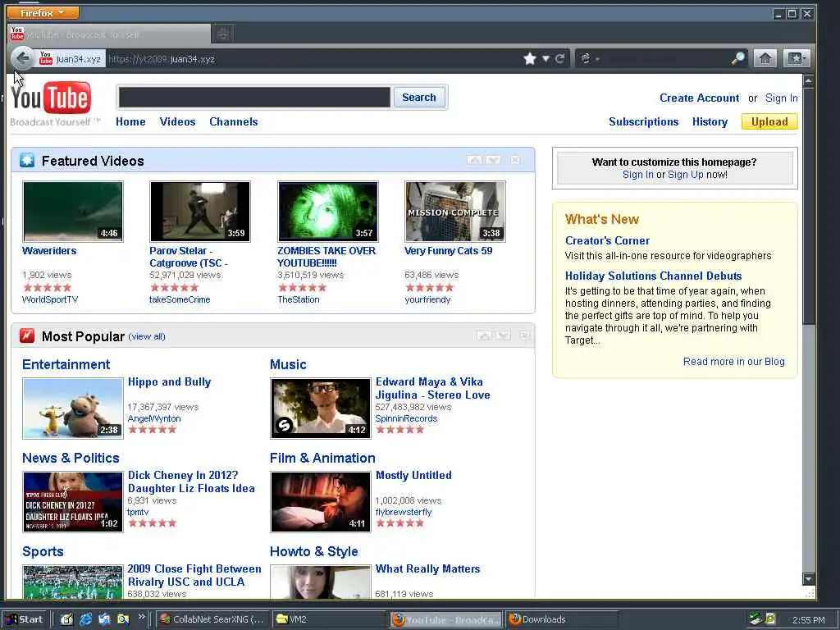Select the YouTube - Broadcast Yourself tab
This screenshot has height=630, width=840.
point(109,34)
